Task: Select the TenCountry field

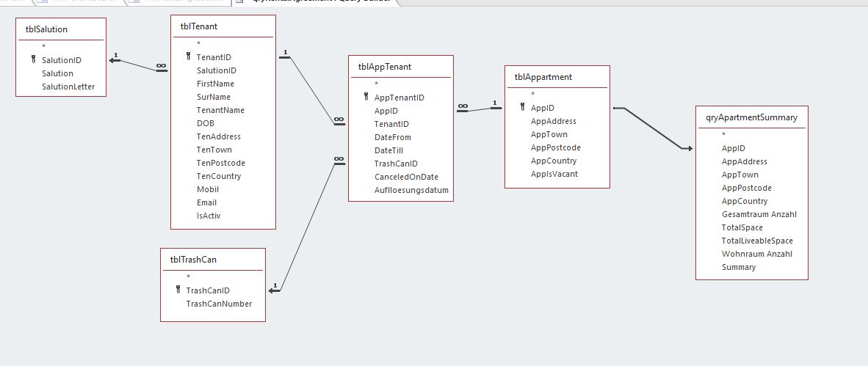Action: [x=219, y=176]
